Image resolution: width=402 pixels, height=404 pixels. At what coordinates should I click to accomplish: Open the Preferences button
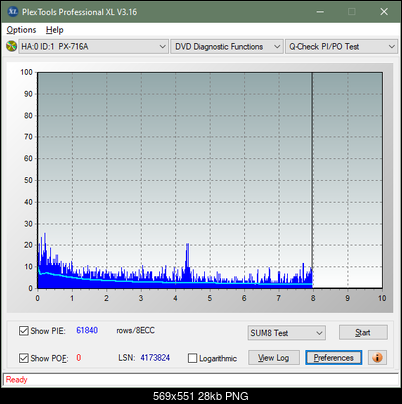(334, 358)
